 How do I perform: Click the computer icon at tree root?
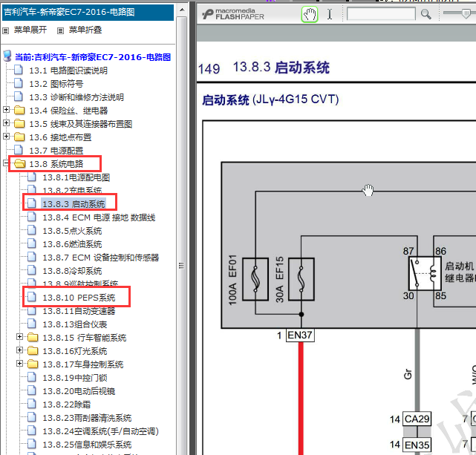(x=7, y=56)
